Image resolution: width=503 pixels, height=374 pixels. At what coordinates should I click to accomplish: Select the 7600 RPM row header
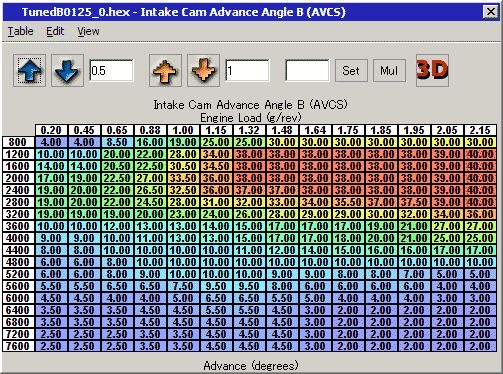[18, 346]
